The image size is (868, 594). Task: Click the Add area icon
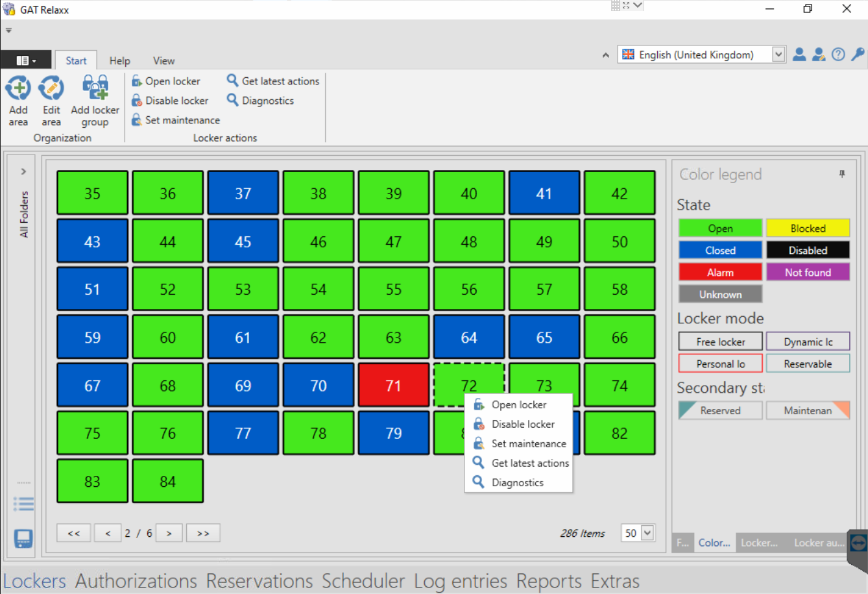click(x=18, y=88)
